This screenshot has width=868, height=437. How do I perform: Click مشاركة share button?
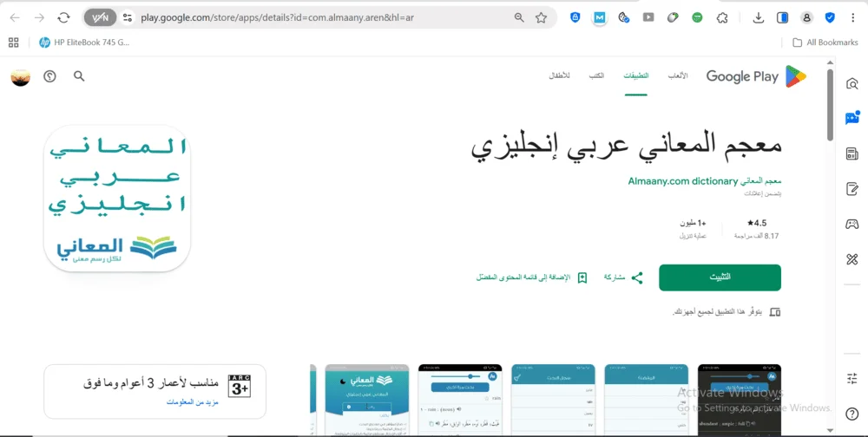[623, 277]
